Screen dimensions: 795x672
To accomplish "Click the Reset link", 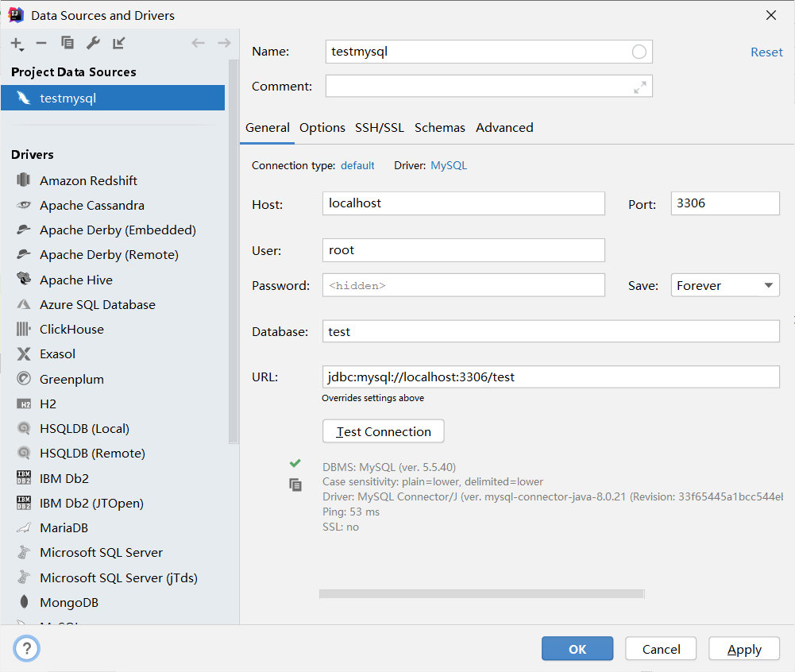I will click(766, 52).
